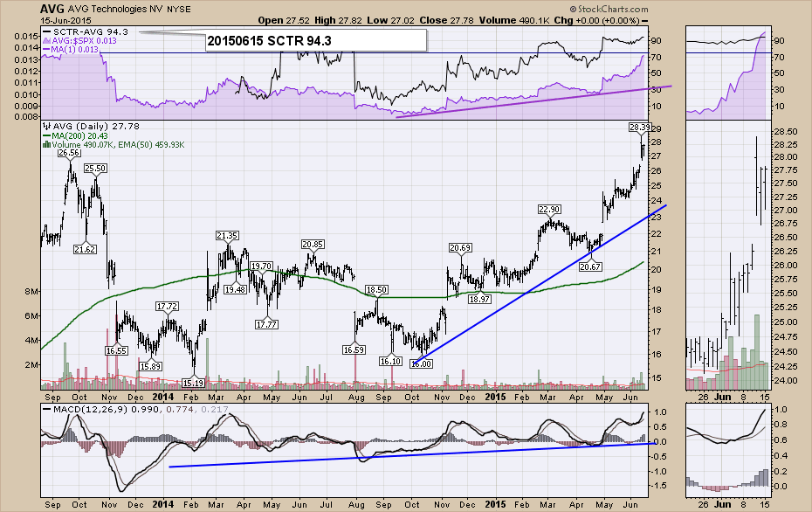Click the 'MA(1) 0.013' legend entry
Viewport: 812px width, 512px height.
[x=71, y=50]
